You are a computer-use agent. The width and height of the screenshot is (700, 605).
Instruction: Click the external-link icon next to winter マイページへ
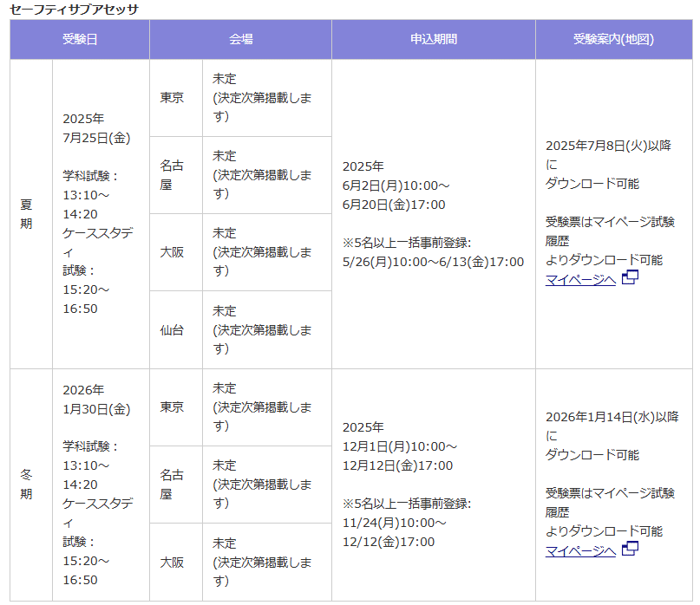tap(631, 550)
